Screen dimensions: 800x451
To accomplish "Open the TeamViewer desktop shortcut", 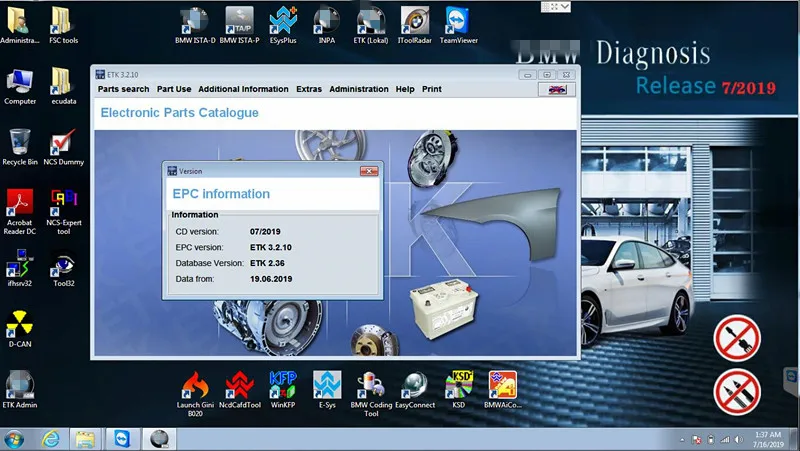I will tap(459, 24).
